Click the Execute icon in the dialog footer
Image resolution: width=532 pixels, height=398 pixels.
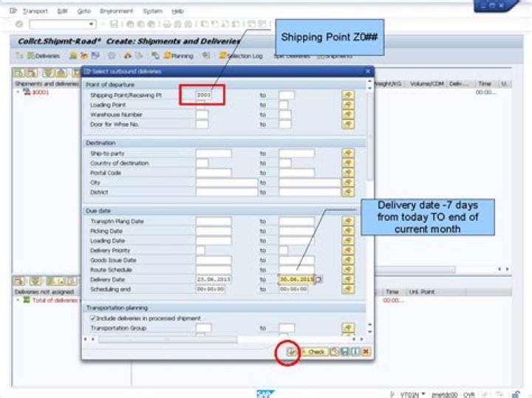click(x=291, y=352)
